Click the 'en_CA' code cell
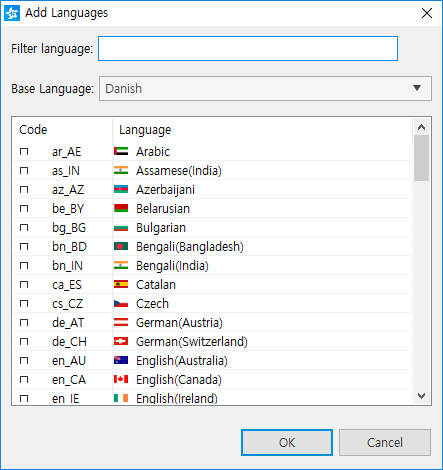This screenshot has height=470, width=443. (69, 380)
